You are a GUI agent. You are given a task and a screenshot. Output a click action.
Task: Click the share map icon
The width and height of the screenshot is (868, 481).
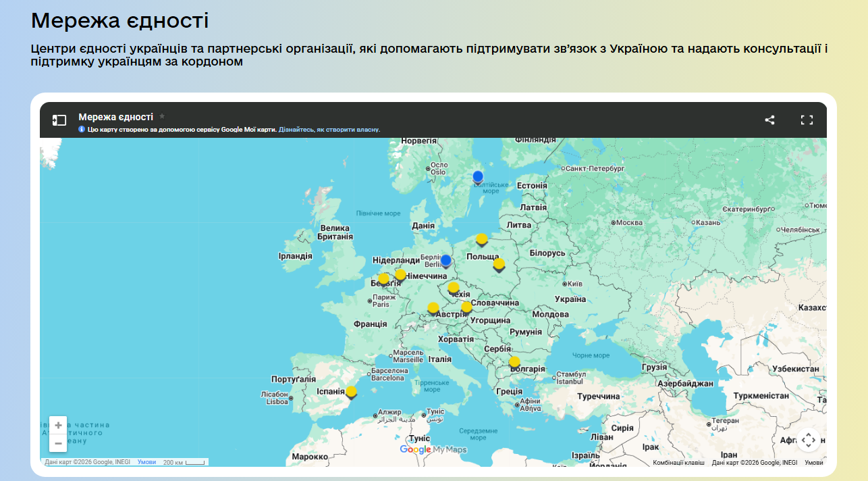click(769, 120)
